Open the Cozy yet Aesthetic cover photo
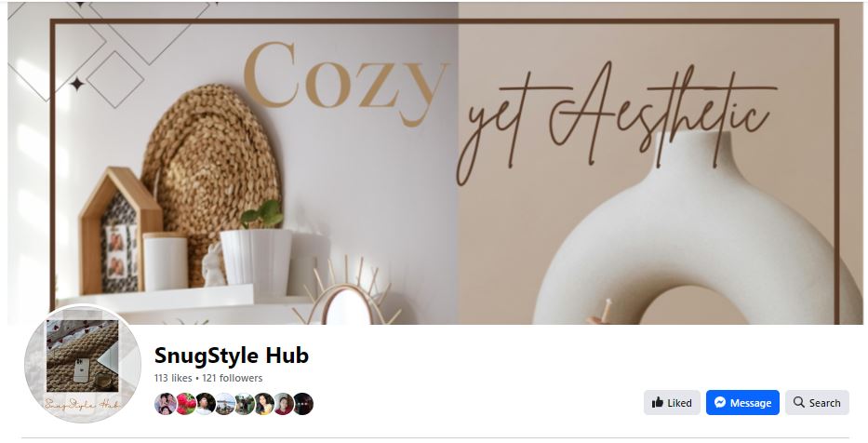 point(435,163)
